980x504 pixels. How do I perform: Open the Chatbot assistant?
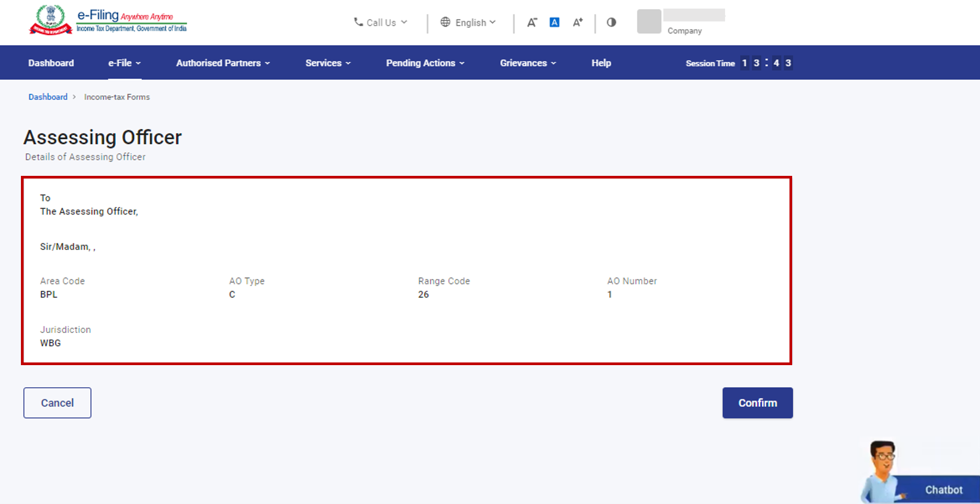(944, 489)
